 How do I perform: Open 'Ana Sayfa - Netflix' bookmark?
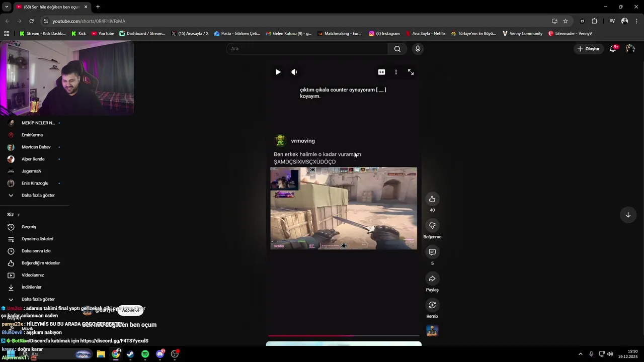(x=425, y=34)
